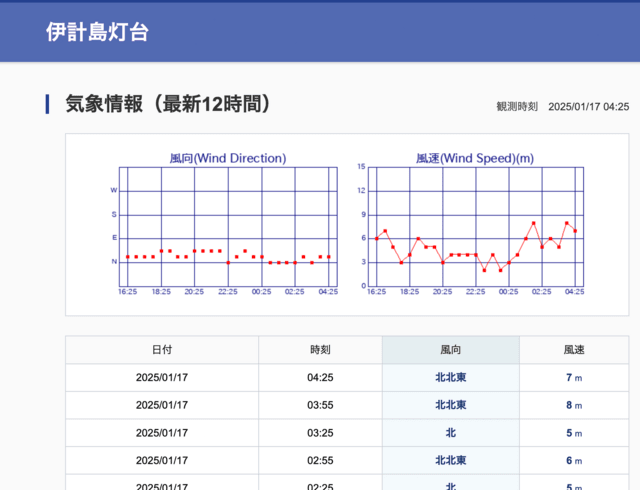Screen dimensions: 640x490
Task: Click 5 m in the 03:25 row
Action: pos(574,433)
